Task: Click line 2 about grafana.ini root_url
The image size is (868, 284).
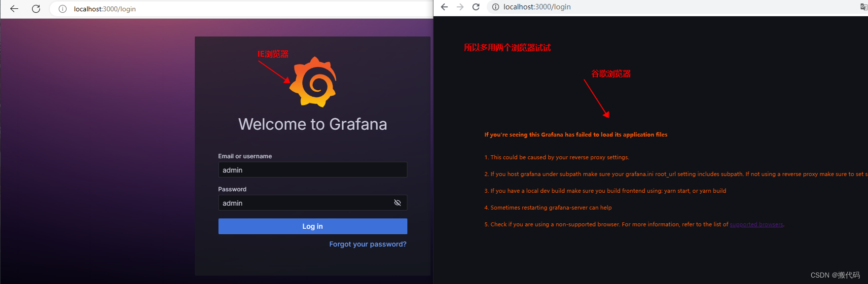Action: pos(676,174)
